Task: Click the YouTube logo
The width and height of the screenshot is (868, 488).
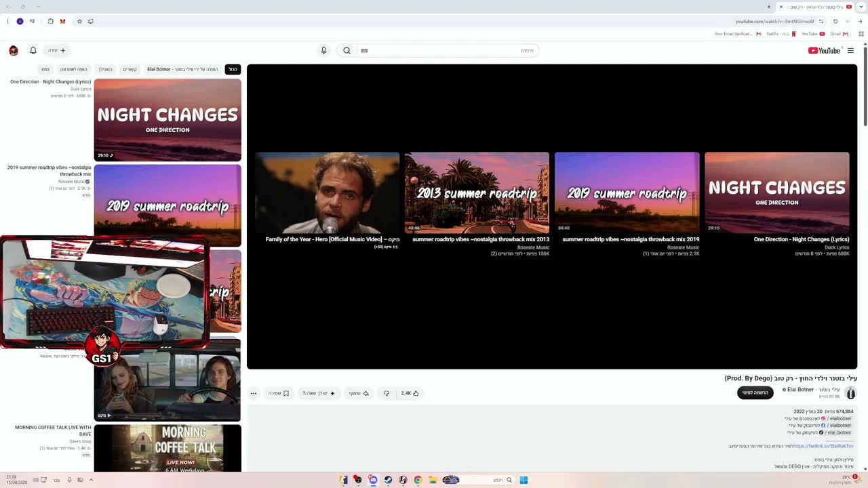Action: [824, 50]
